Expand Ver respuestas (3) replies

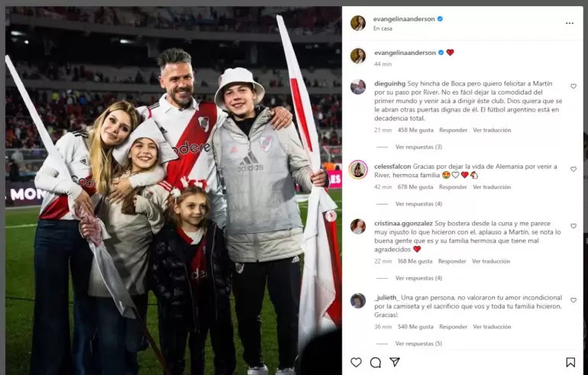(418, 147)
